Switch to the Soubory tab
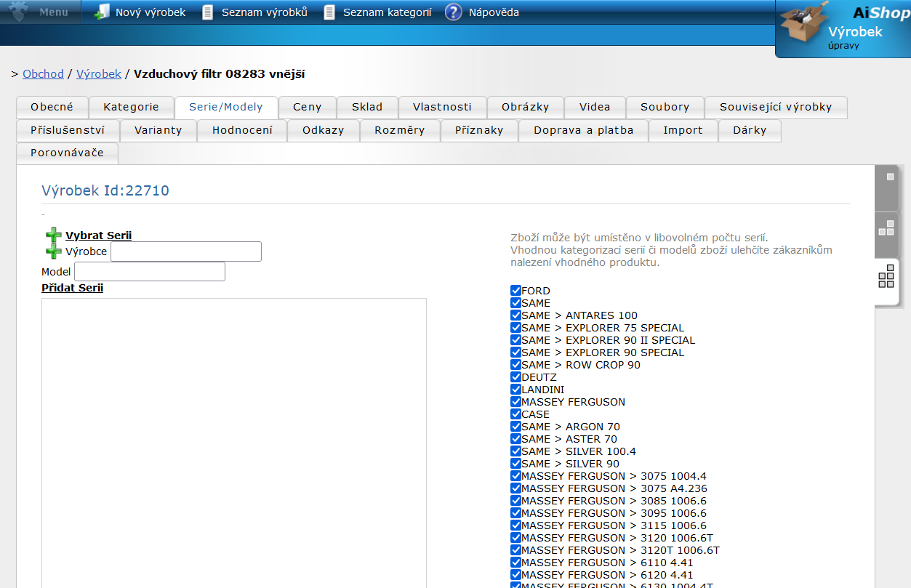 665,107
